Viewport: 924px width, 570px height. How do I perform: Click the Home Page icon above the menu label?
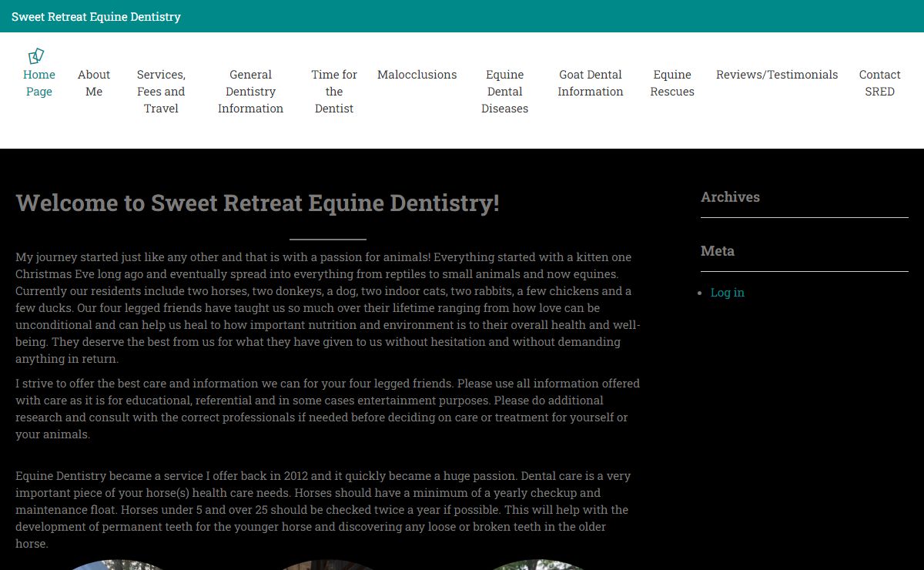[x=35, y=56]
